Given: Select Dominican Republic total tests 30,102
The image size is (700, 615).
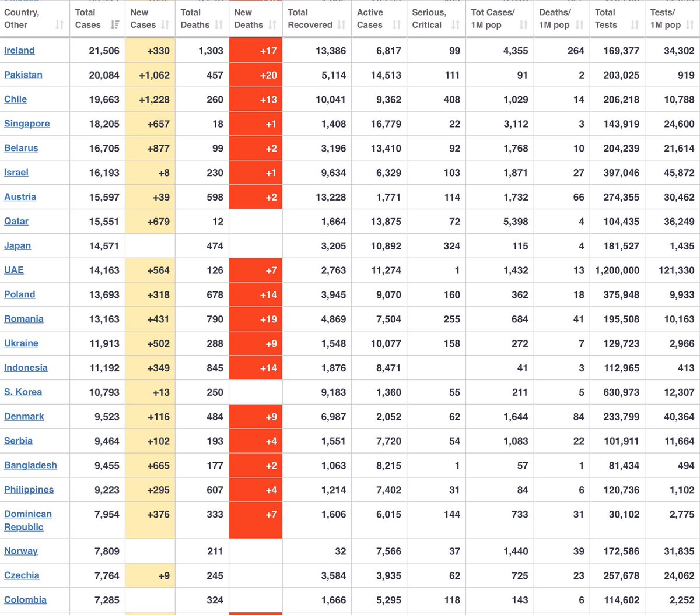Looking at the screenshot, I should [624, 515].
